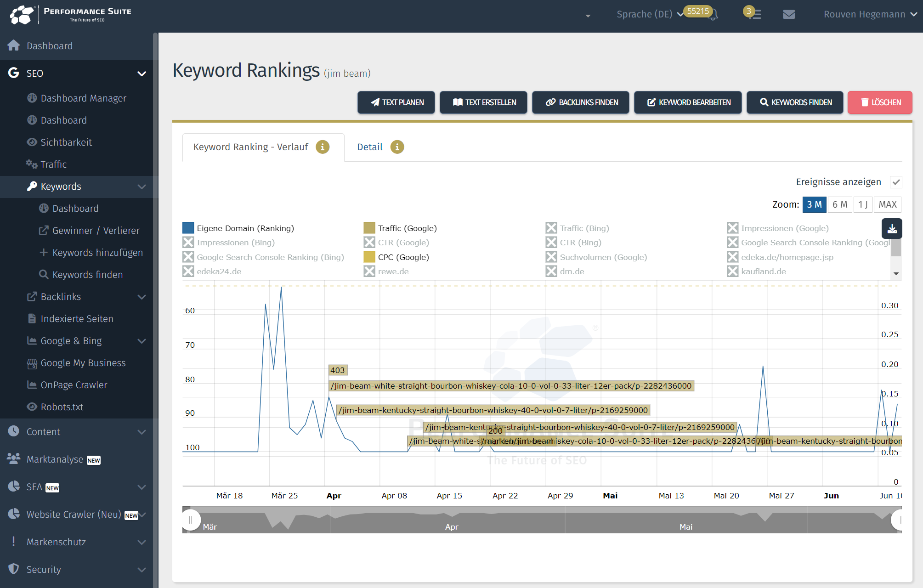Collapse the SEO menu chevron
The width and height of the screenshot is (923, 588).
click(x=142, y=73)
